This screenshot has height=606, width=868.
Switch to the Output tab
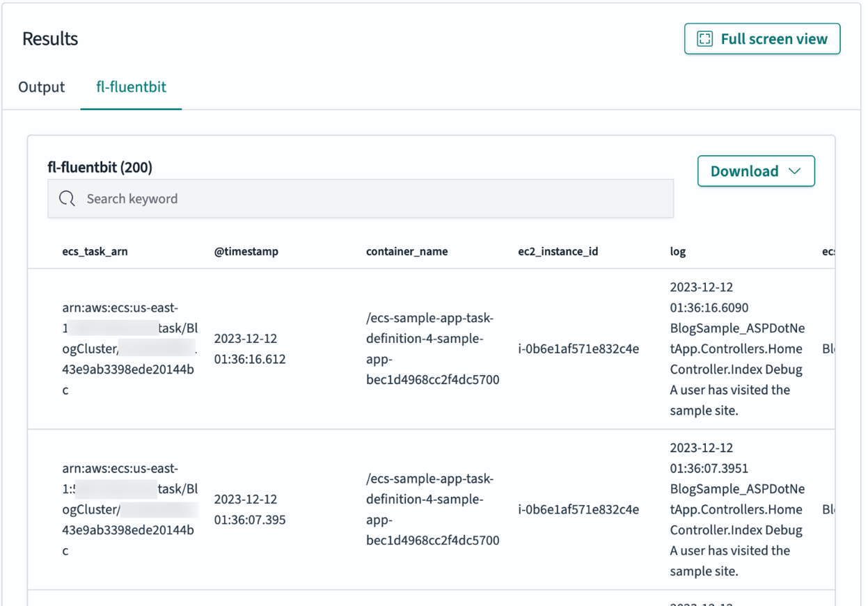tap(40, 87)
